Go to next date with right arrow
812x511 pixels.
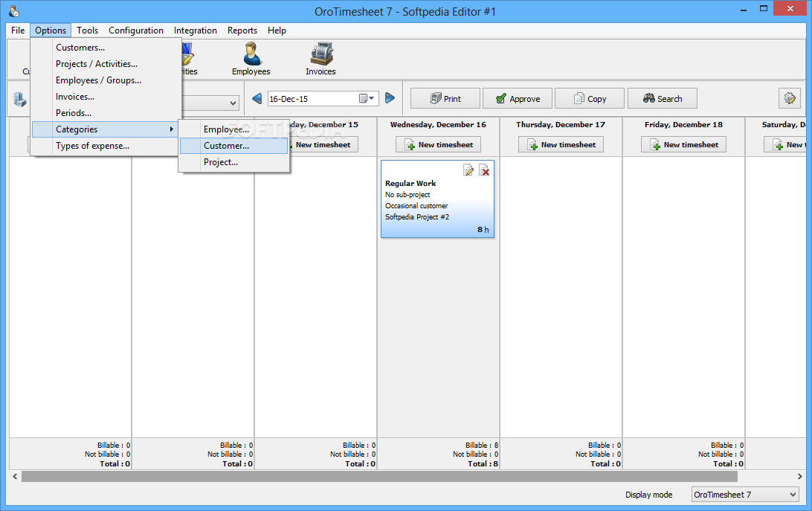(390, 98)
